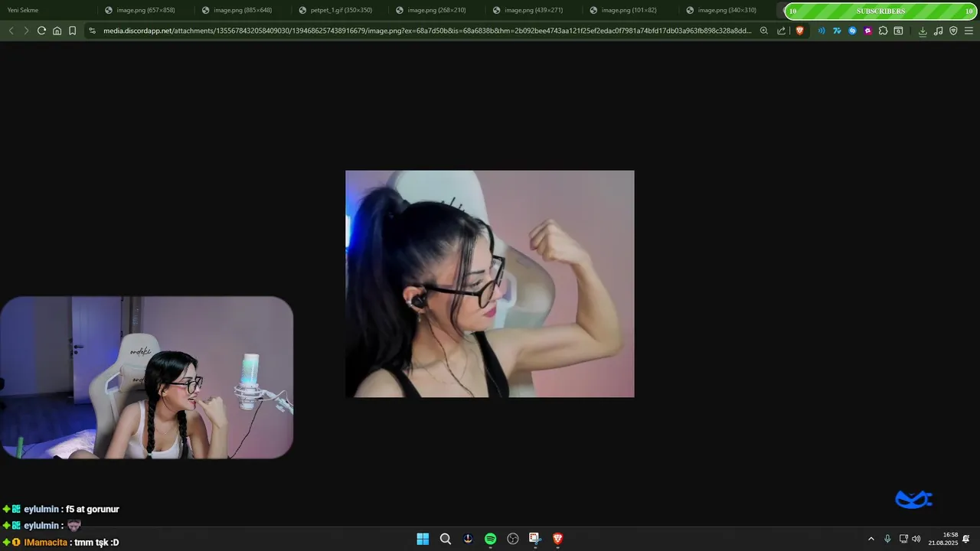Open the volume speaker tray icon
This screenshot has width=980, height=551.
pos(916,539)
